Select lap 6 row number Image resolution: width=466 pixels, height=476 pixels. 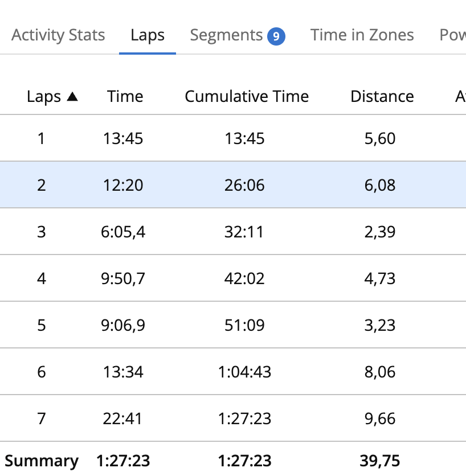[41, 372]
